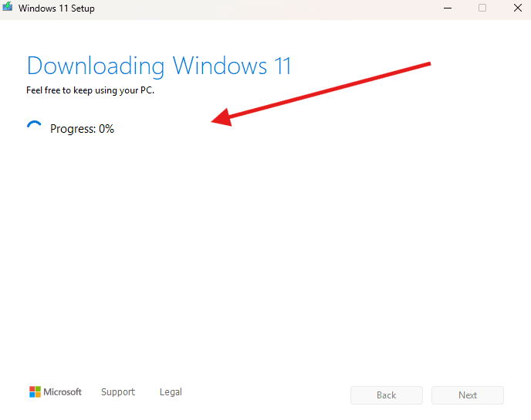Click the Windows 11 Setup title bar icon
The width and height of the screenshot is (531, 420).
(8, 7)
